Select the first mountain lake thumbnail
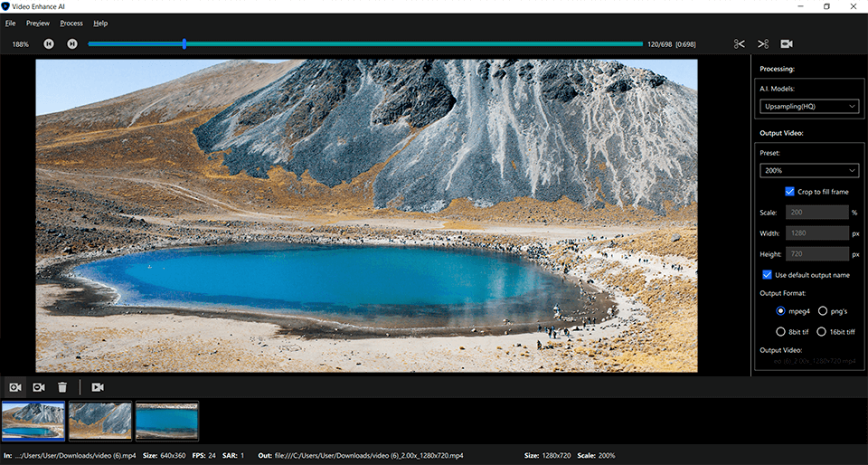Image resolution: width=868 pixels, height=465 pixels. coord(33,421)
